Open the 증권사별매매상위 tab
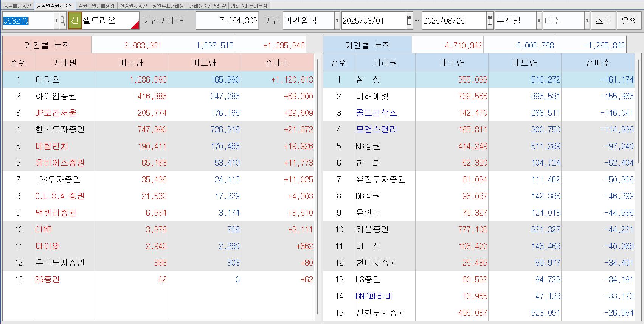 coord(96,6)
